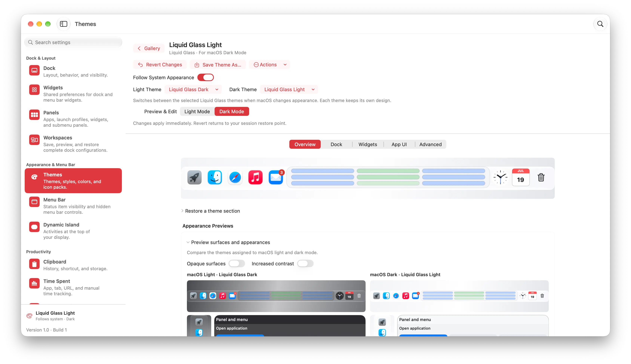Screen dimensions: 631x364
Task: Click Version 1.0 · Build 1 text
Action: coord(47,330)
